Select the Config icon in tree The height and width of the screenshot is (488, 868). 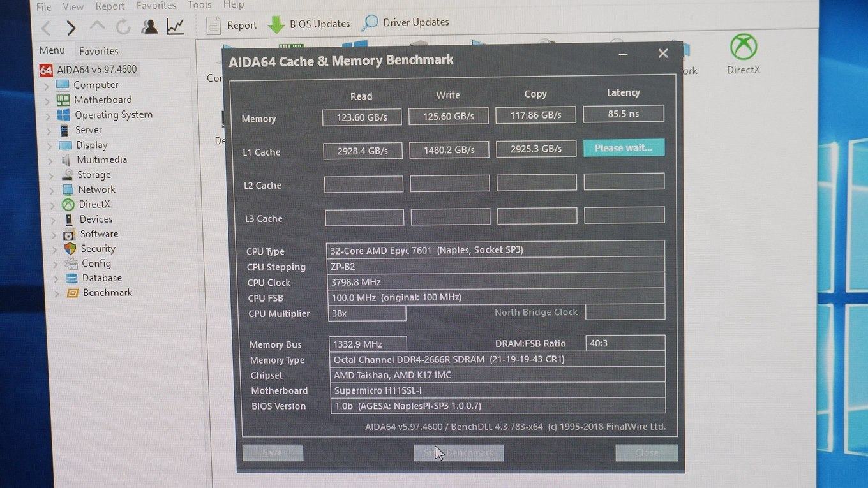(71, 263)
